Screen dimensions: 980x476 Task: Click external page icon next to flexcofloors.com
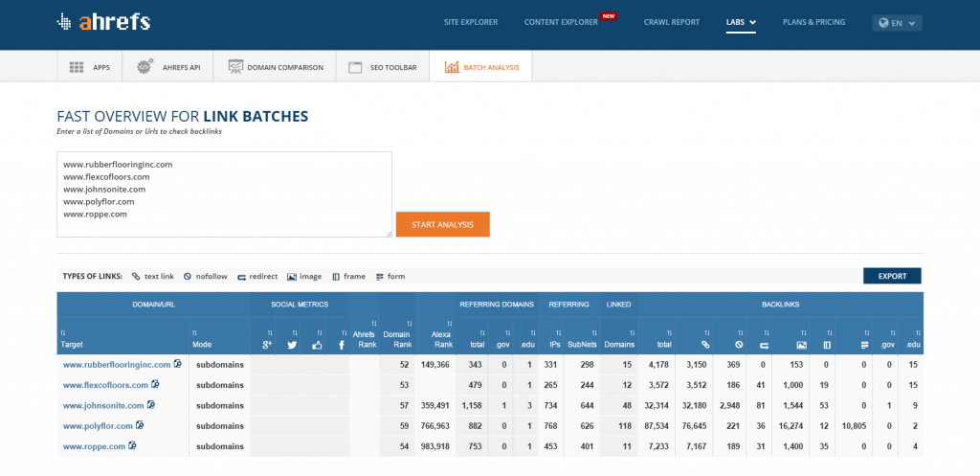(155, 384)
